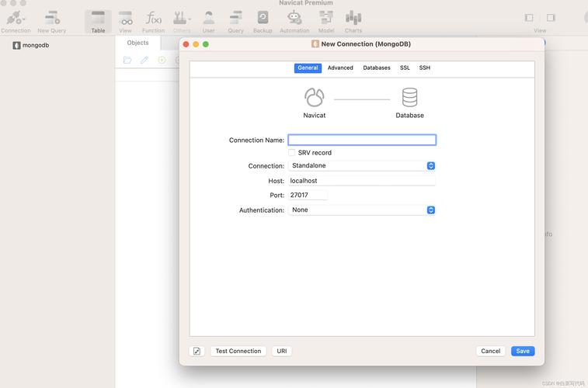Enable the SRV record checkbox
Screen dimensions: 588x388
click(291, 152)
